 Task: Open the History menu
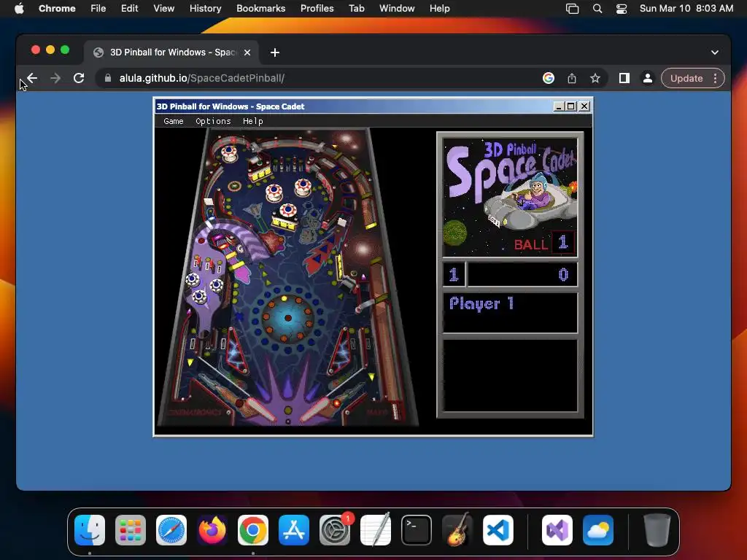pyautogui.click(x=205, y=8)
